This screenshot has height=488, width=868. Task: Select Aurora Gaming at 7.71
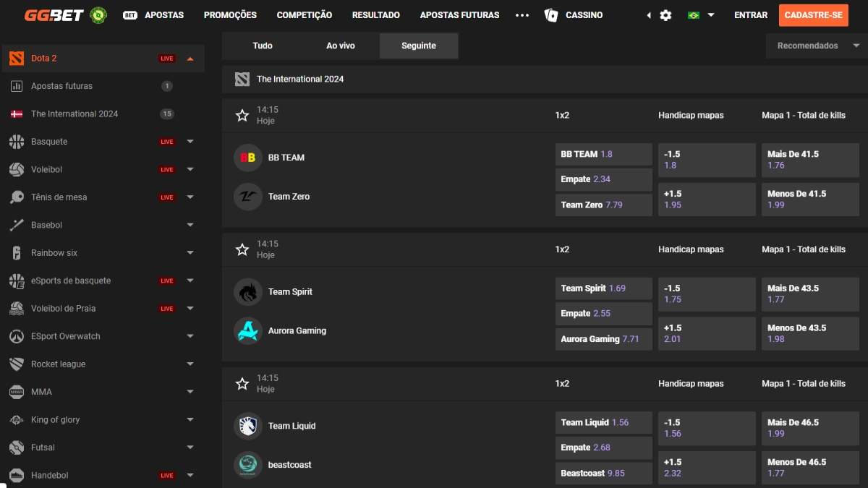click(604, 339)
